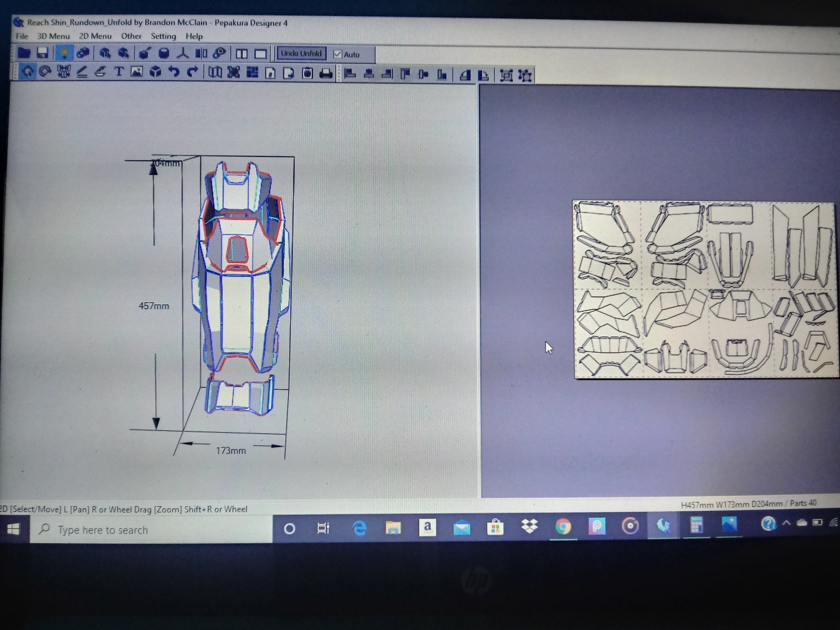
Task: Expand the system tray hidden icons chevron
Action: coord(786,523)
